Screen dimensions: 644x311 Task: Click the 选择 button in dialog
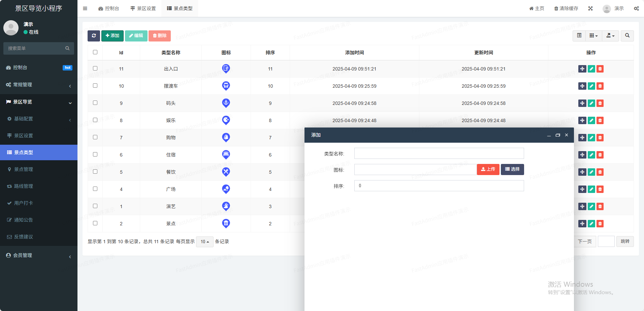tap(512, 169)
